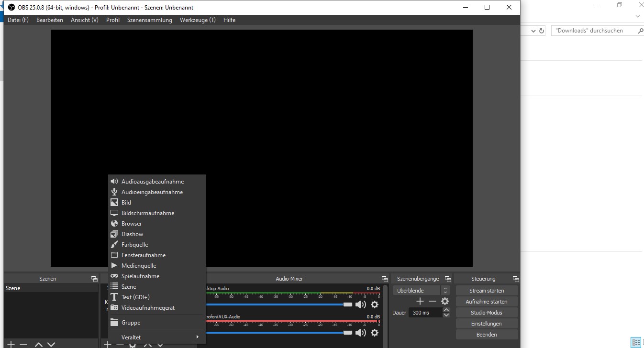644x348 pixels.
Task: Open Mikrofon/AUX-Audio gear settings
Action: pos(375,333)
